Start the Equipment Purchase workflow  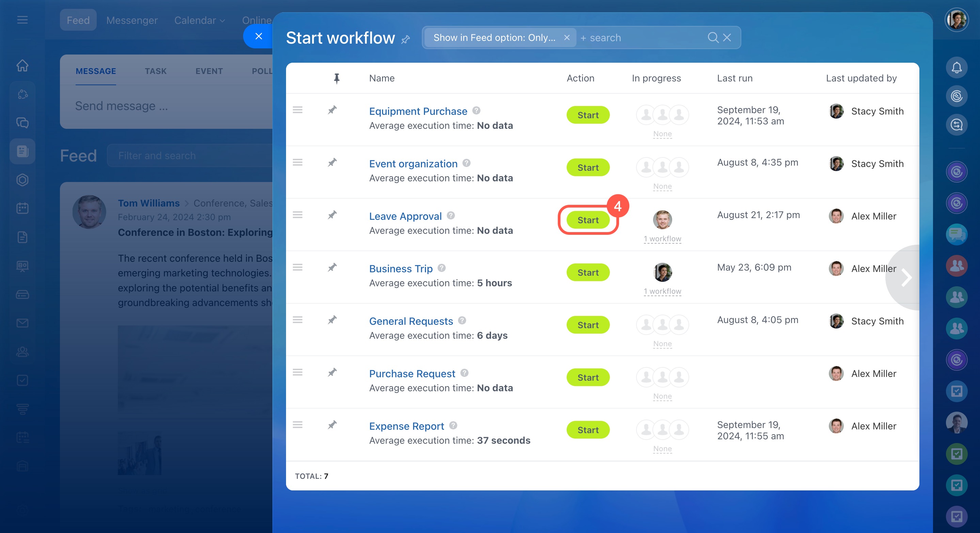(x=588, y=115)
